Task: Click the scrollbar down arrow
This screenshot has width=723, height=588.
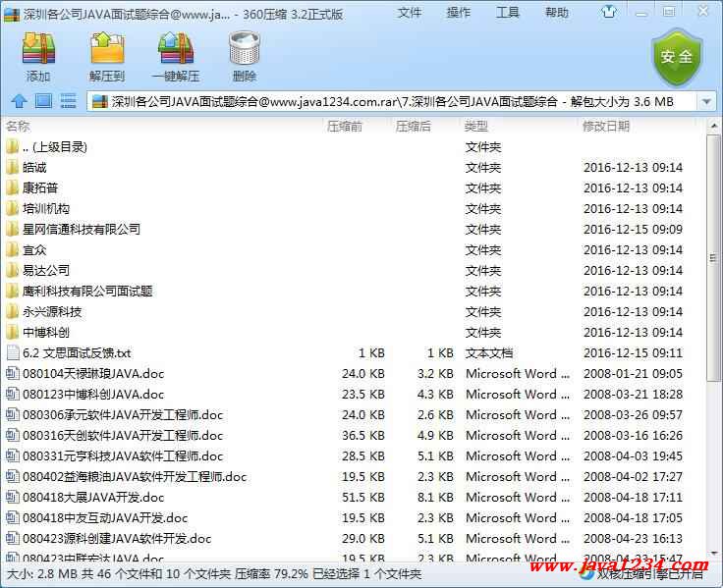Action: click(713, 553)
